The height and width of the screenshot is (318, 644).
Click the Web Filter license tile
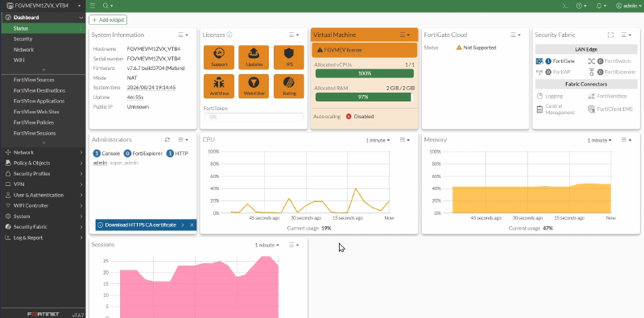pyautogui.click(x=254, y=86)
